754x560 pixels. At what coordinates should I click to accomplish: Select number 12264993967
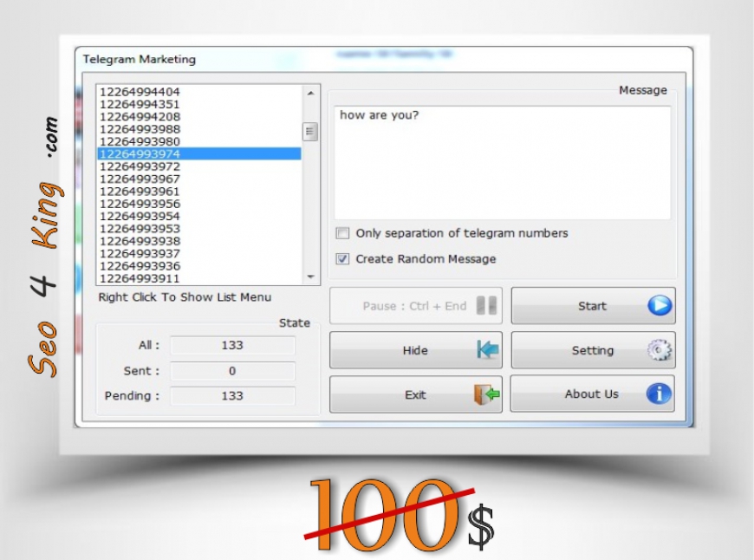pos(199,179)
